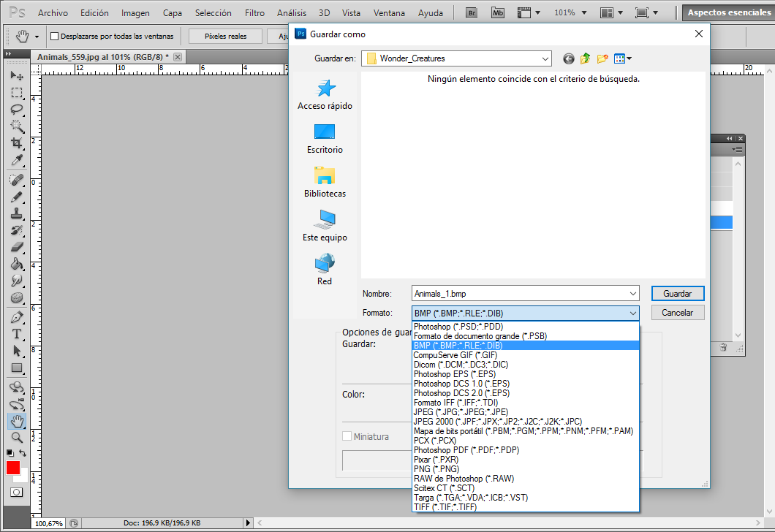The image size is (775, 532).
Task: Select the Paint Bucket tool
Action: [17, 264]
